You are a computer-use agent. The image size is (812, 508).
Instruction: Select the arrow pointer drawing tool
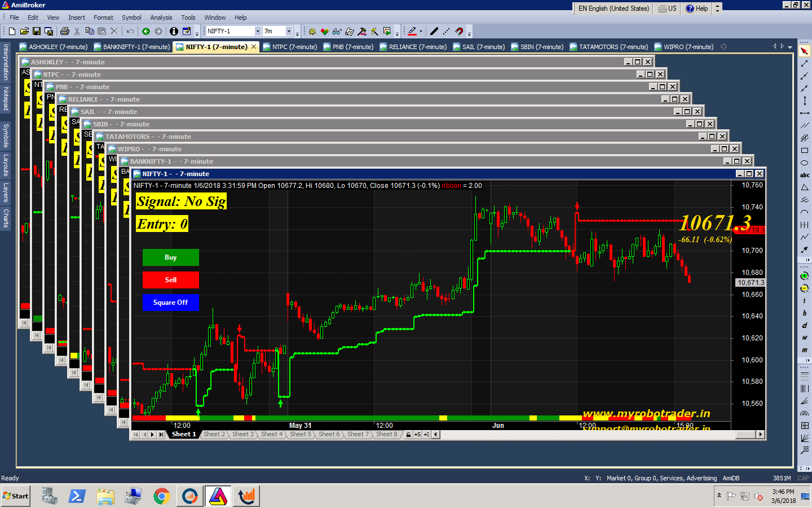[x=805, y=51]
